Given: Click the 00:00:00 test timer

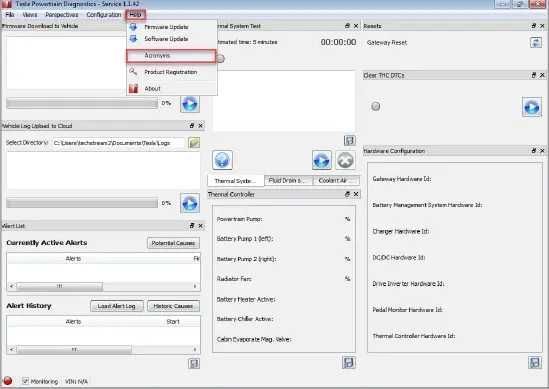Looking at the screenshot, I should click(x=338, y=42).
